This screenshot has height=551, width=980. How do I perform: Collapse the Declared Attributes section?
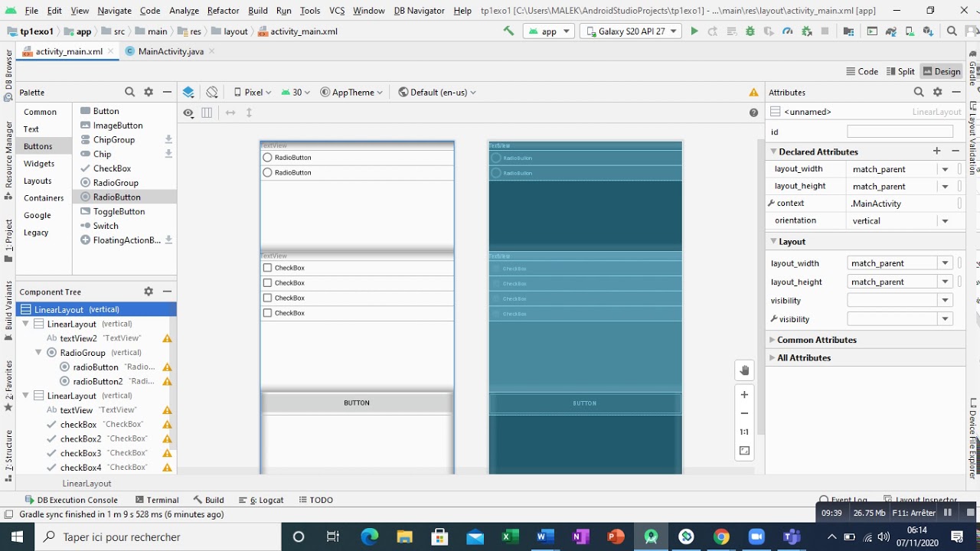tap(773, 152)
